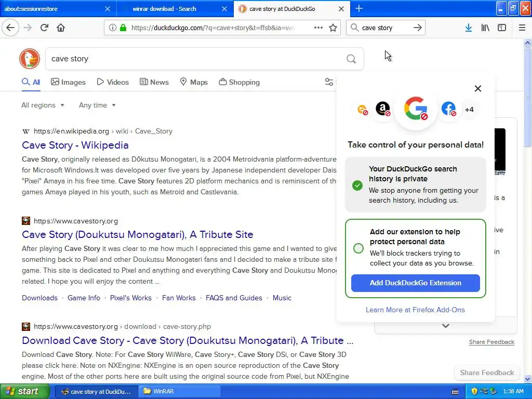Open a new tab with plus button
Viewport: 532px width, 399px height.
pyautogui.click(x=359, y=8)
